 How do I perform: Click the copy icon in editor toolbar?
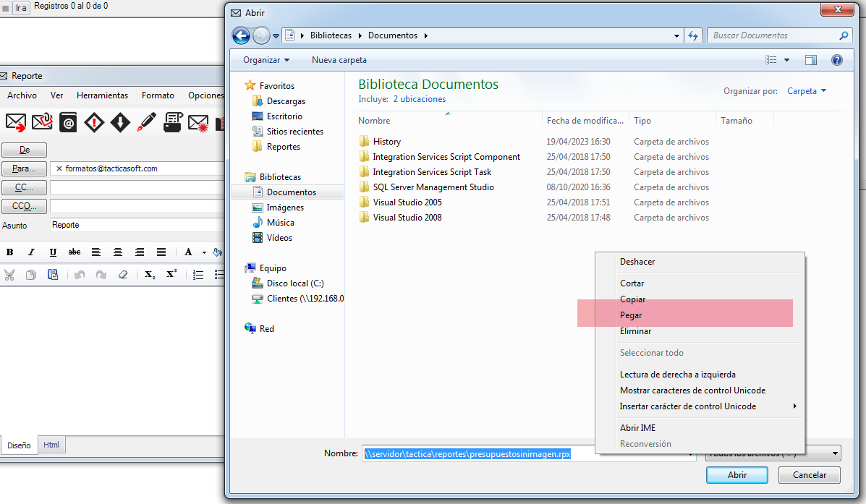(31, 275)
